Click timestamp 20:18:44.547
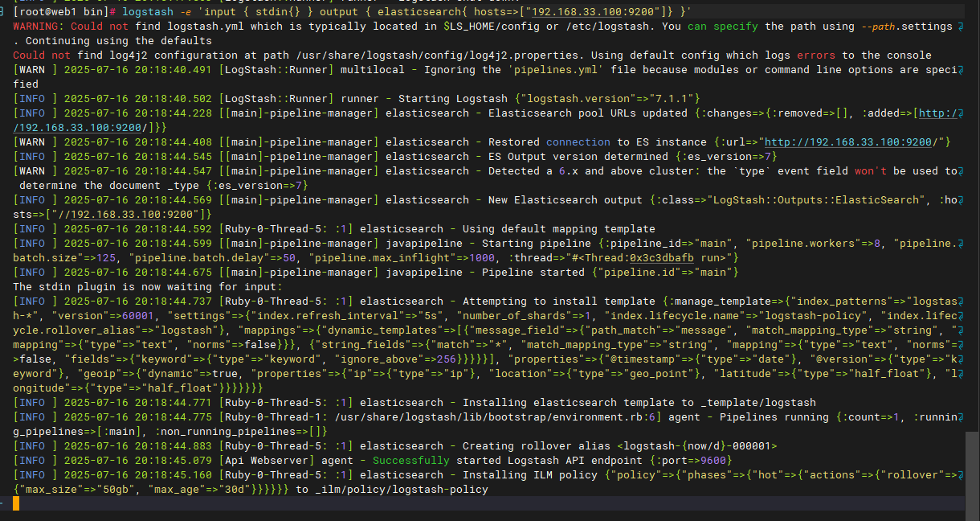Screen dimensions: 980x521 pos(174,171)
